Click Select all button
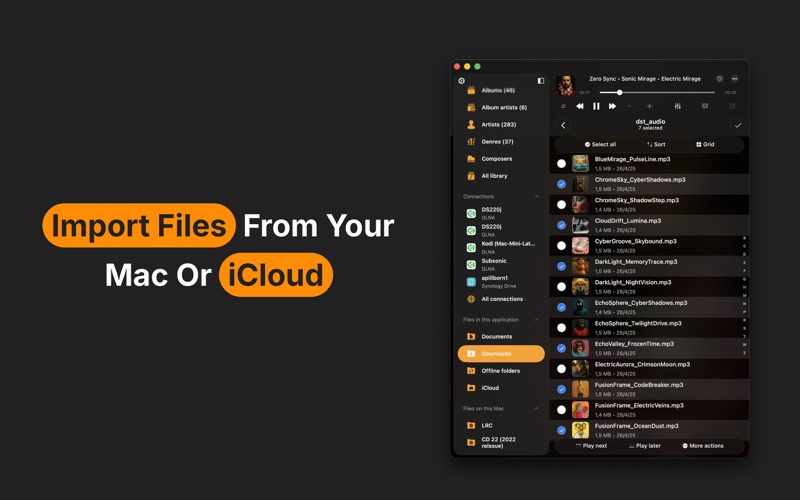 (601, 144)
